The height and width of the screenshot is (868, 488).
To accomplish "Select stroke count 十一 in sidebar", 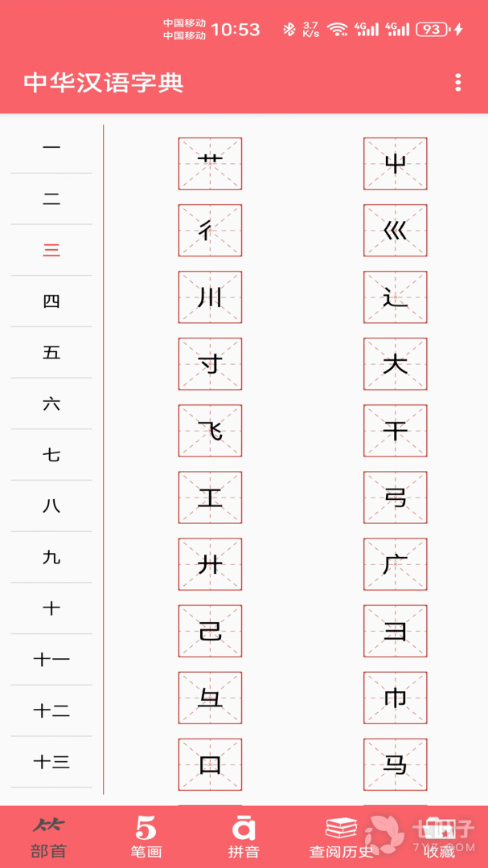I will coord(51,659).
